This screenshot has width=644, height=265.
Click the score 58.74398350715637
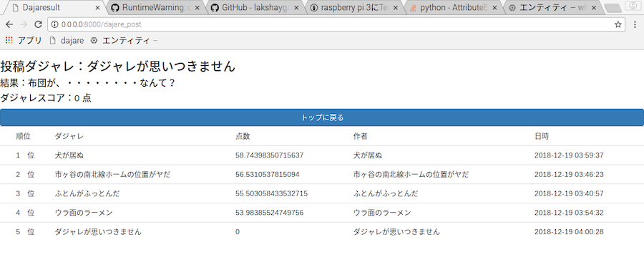(270, 155)
